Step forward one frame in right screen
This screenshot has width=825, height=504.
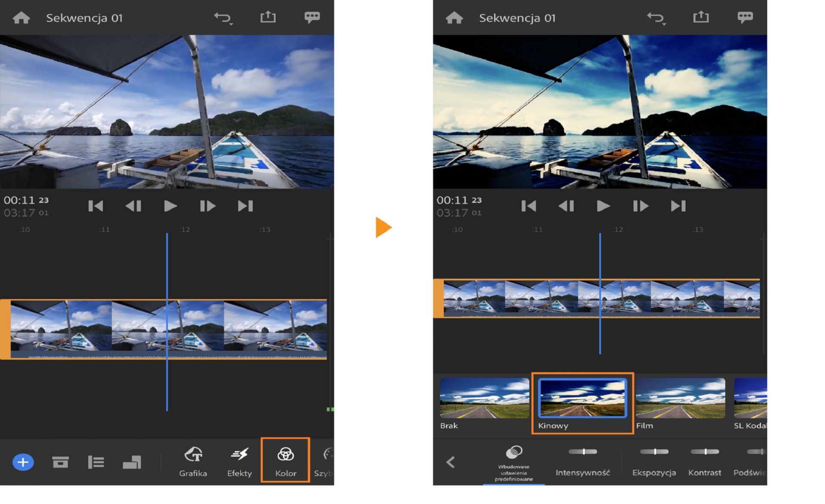click(640, 206)
